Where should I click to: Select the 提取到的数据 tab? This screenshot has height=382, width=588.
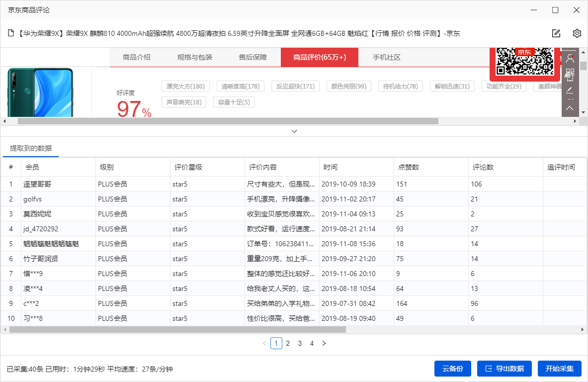click(31, 148)
